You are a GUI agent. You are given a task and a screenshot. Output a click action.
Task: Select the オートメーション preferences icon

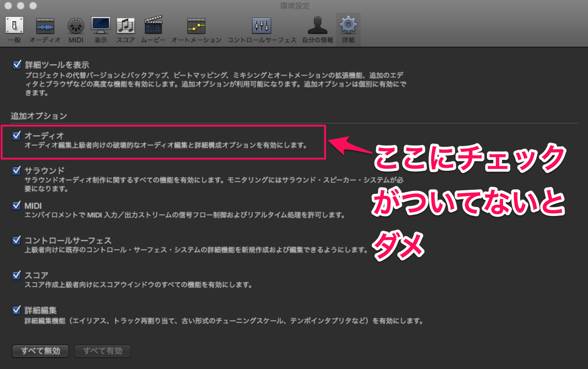[x=196, y=26]
